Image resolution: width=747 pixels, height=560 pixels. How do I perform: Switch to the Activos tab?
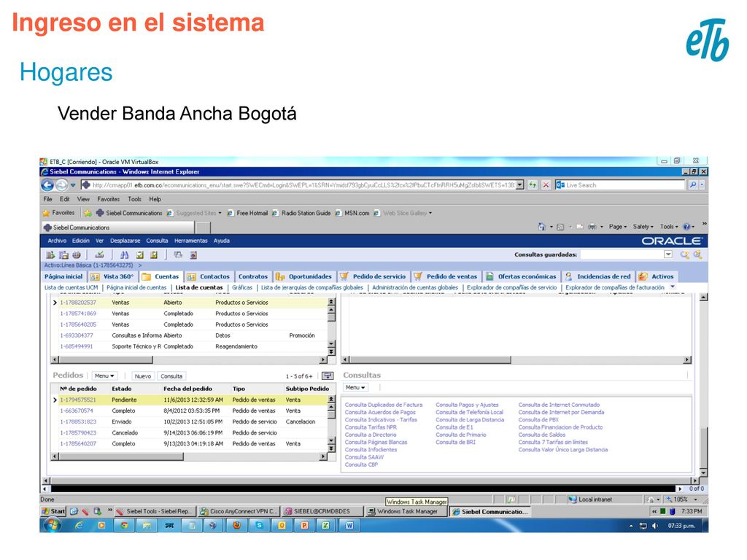pyautogui.click(x=657, y=276)
